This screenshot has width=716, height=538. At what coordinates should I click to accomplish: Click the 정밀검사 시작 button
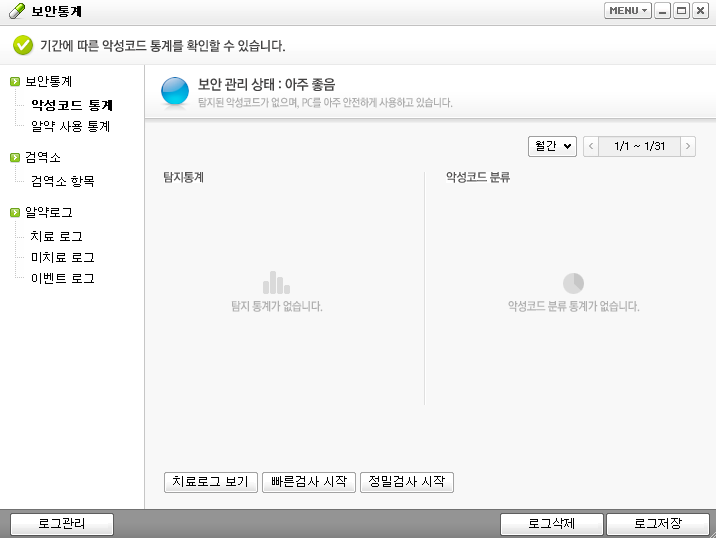407,482
